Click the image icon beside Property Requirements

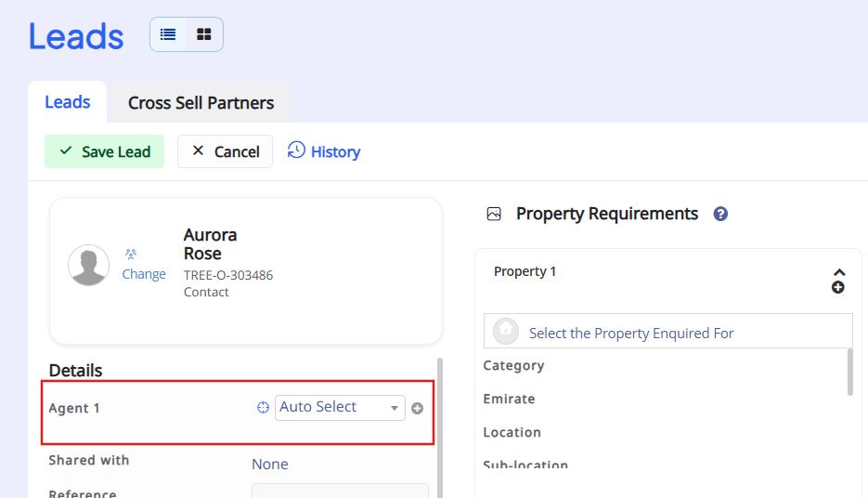point(494,214)
